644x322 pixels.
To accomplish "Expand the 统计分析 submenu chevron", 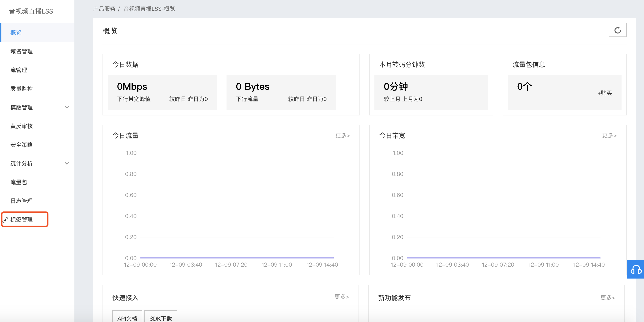I will [x=67, y=164].
